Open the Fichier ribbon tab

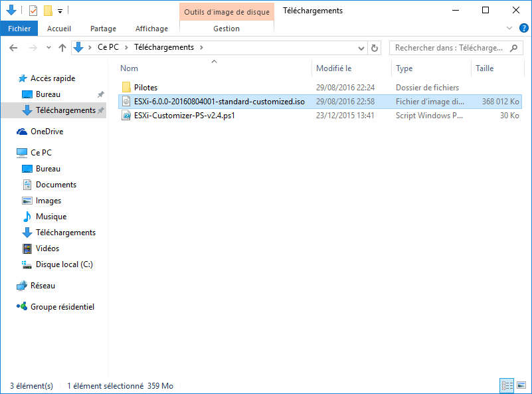pyautogui.click(x=19, y=29)
